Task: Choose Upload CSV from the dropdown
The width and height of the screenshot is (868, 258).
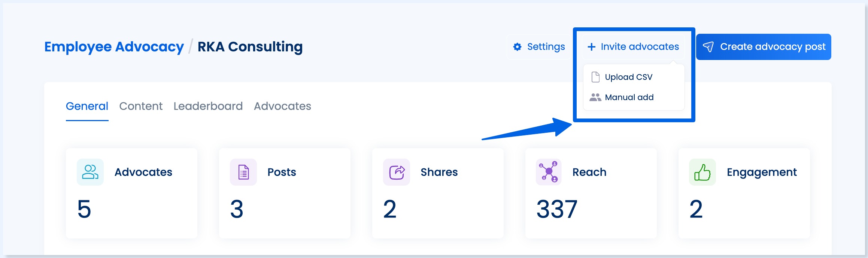Action: (x=628, y=77)
